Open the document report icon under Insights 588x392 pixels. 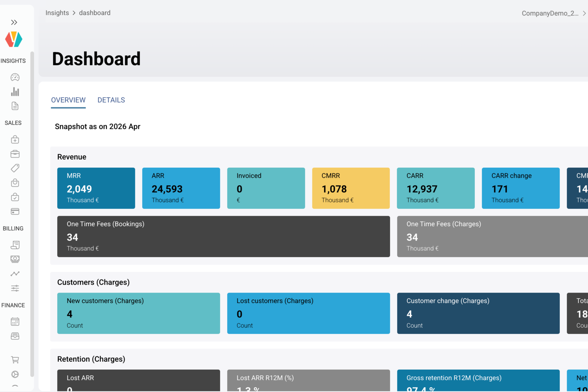tap(15, 106)
